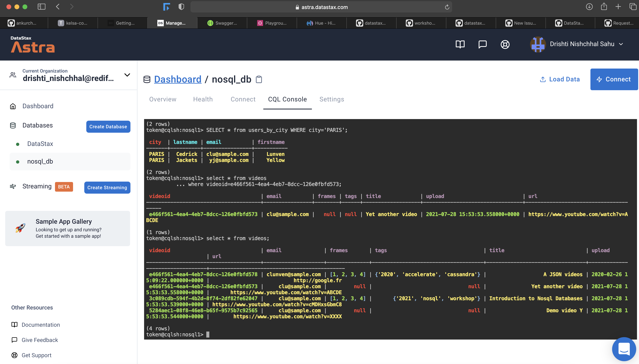Switch to the Health tab
Screen dimensions: 639x364
[x=203, y=99]
